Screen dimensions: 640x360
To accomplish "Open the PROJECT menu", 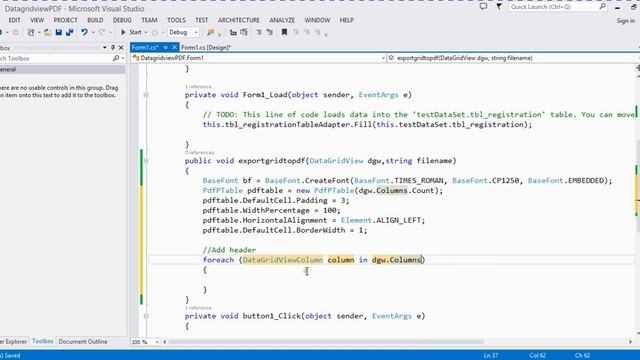I will tap(65, 20).
